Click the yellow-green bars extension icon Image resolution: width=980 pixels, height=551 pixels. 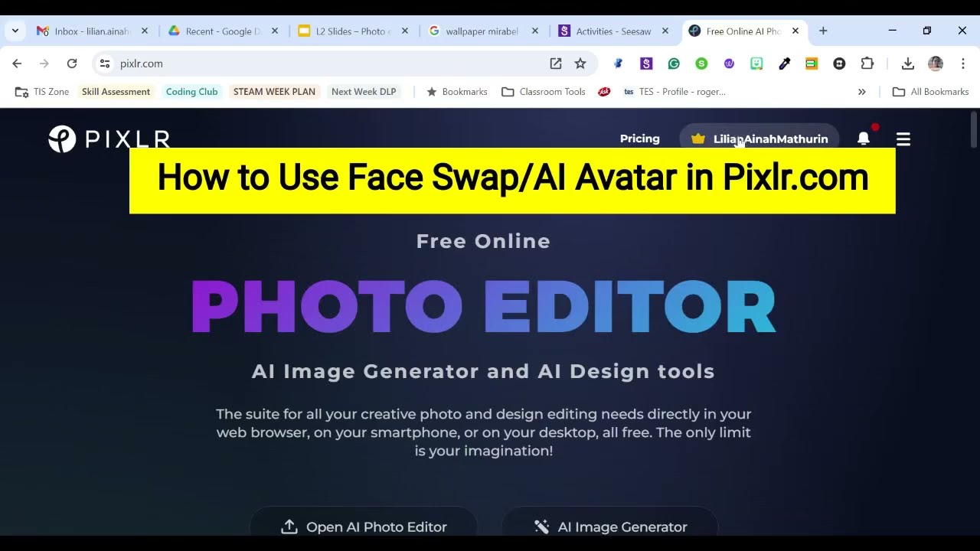click(812, 64)
